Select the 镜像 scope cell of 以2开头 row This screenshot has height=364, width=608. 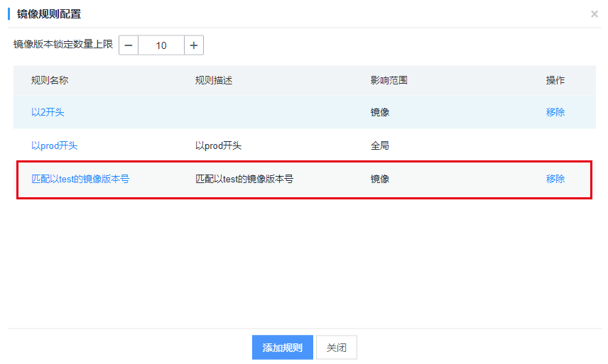click(379, 112)
